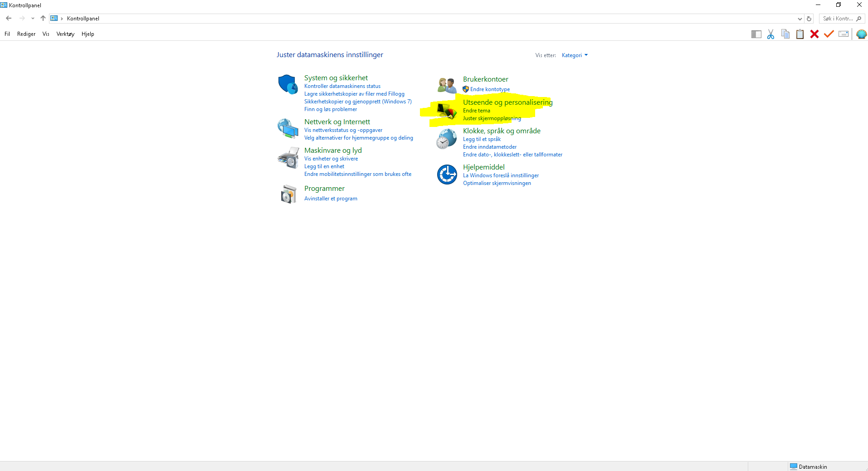Click Vis enheter og skrivere link

coord(331,159)
